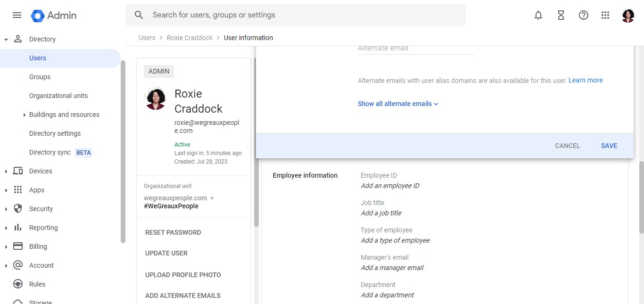Screen dimensions: 644x304
Task: Expand the Devices section
Action: click(6, 172)
